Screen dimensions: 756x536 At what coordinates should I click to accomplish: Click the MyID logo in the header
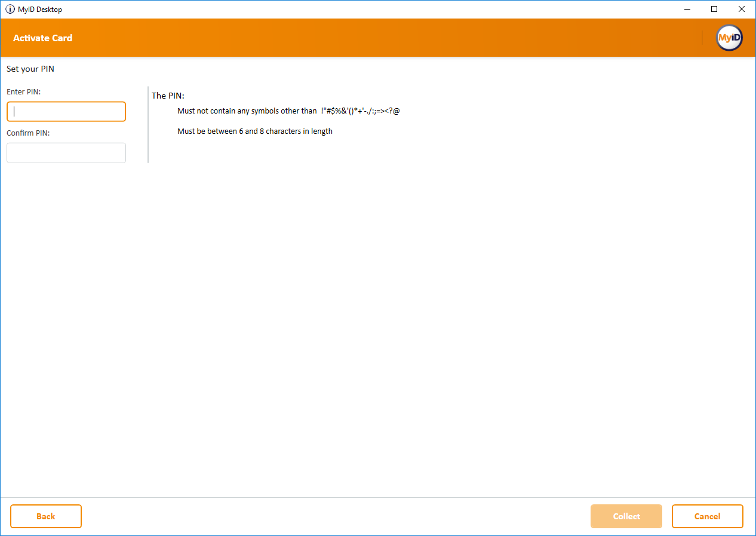pyautogui.click(x=729, y=38)
